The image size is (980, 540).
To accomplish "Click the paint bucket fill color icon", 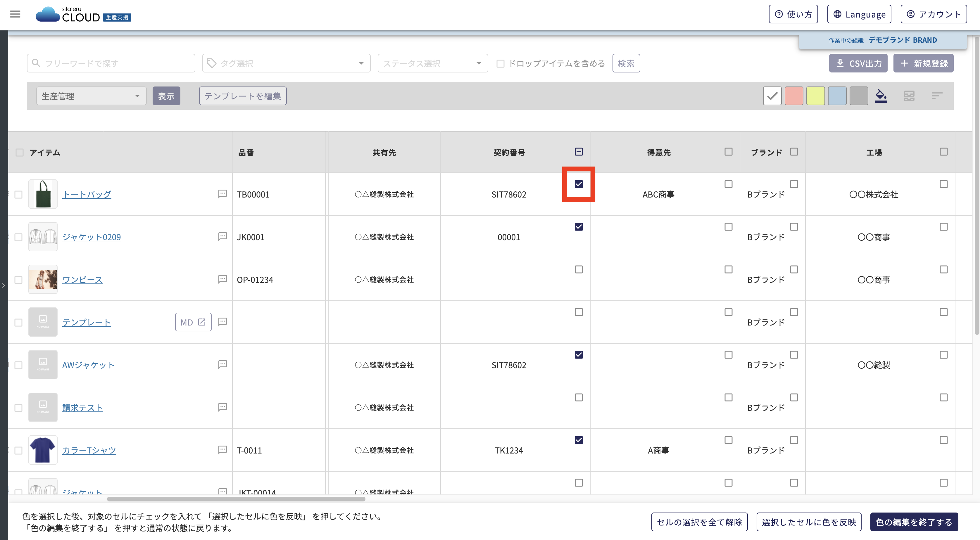I will 881,96.
